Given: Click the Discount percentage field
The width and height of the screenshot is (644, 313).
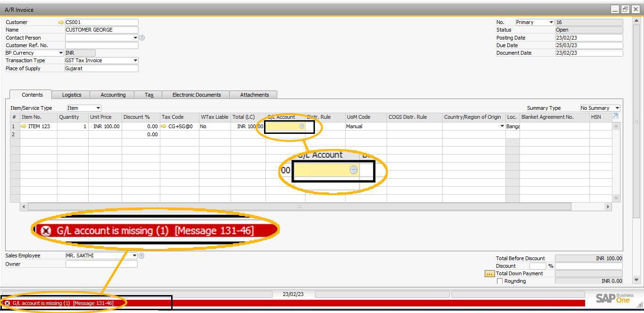Looking at the screenshot, I should [537, 266].
